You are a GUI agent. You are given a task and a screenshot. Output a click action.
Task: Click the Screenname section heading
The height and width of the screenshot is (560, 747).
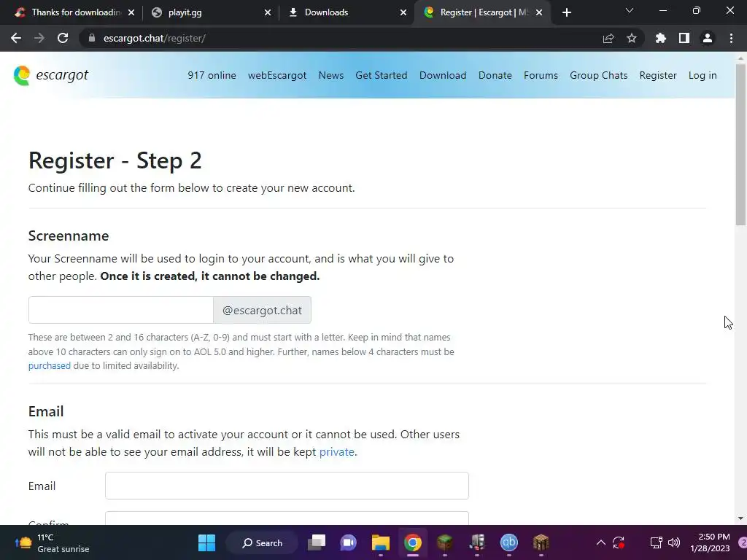tap(69, 236)
